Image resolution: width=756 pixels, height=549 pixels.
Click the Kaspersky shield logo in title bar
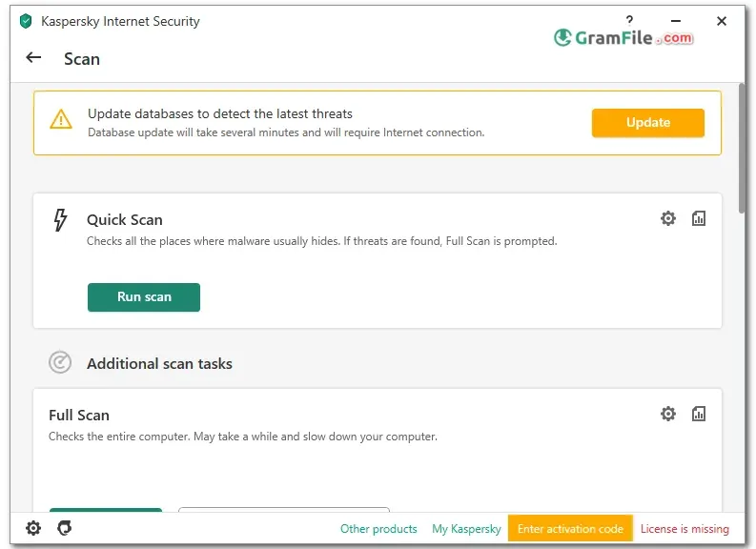pos(26,21)
